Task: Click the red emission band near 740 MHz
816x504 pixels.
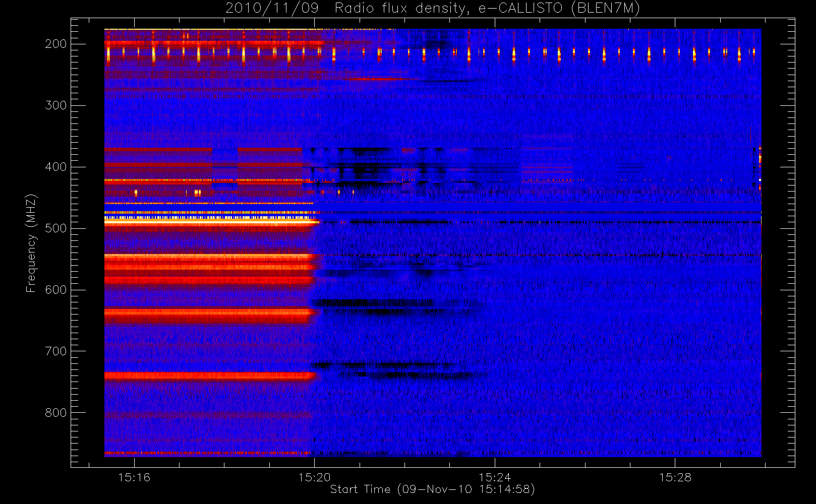Action: click(210, 375)
